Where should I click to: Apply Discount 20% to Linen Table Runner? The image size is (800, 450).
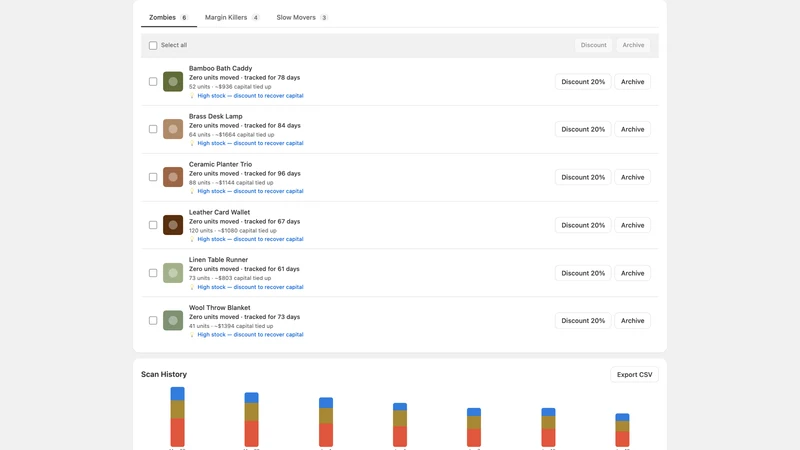pyautogui.click(x=583, y=273)
